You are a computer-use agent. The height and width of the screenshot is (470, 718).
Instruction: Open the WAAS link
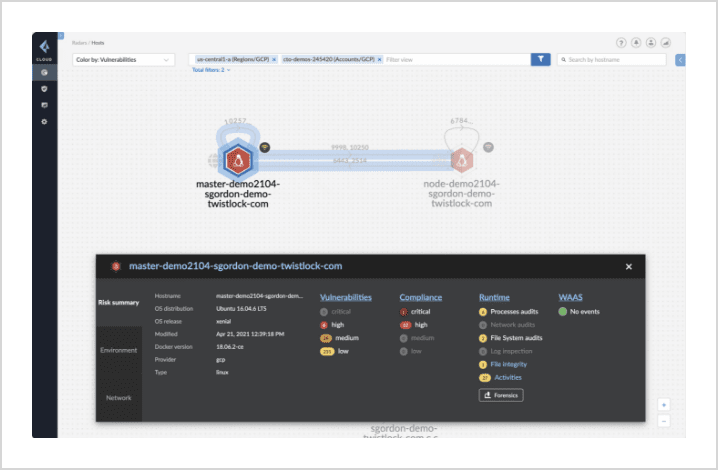tap(570, 297)
